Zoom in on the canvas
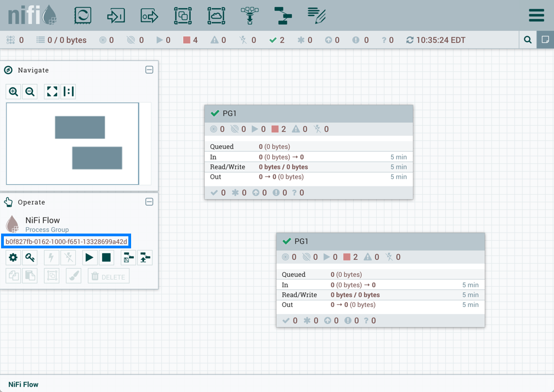Image resolution: width=554 pixels, height=392 pixels. [x=14, y=92]
